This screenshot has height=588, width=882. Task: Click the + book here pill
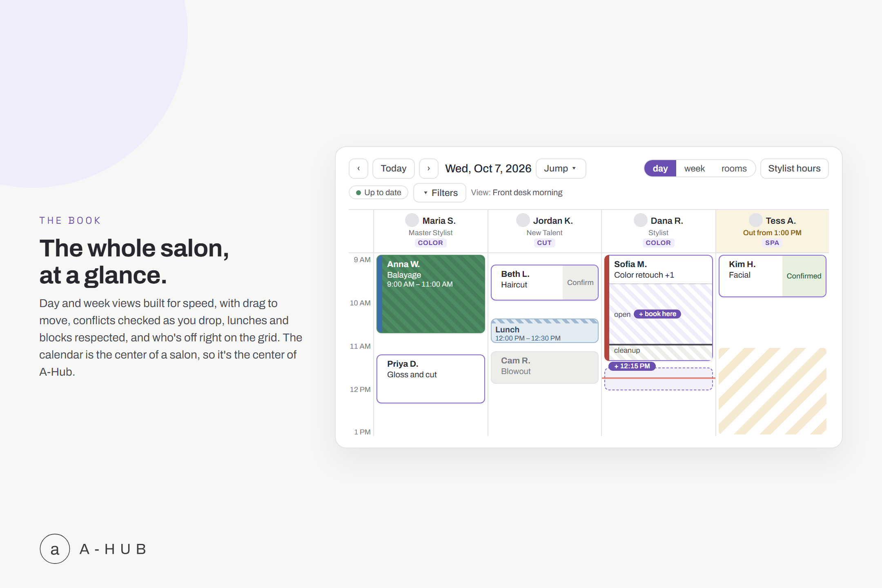coord(657,314)
